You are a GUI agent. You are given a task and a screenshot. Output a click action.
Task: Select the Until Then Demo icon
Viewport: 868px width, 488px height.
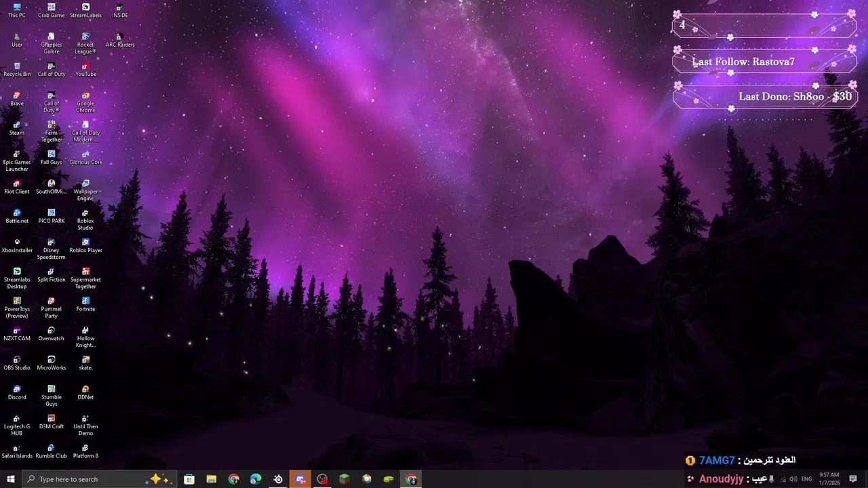point(85,425)
